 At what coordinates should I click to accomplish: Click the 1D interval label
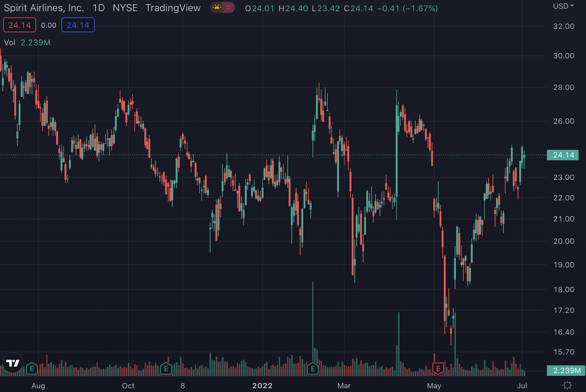click(x=99, y=8)
